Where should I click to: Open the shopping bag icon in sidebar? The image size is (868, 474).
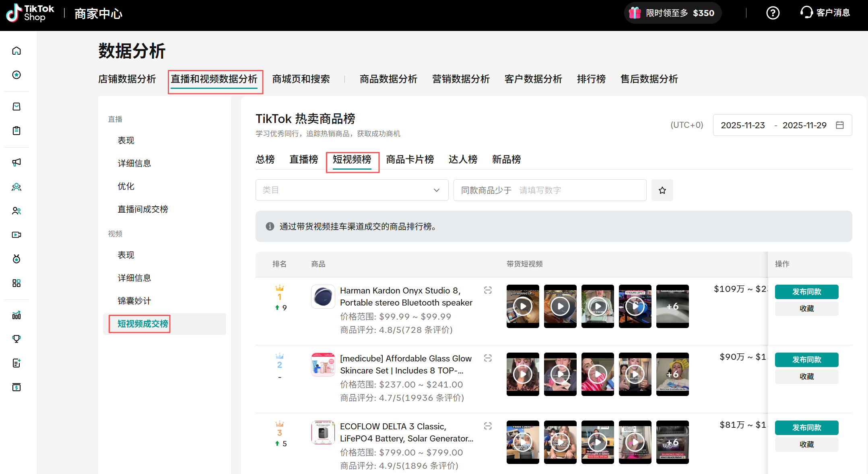(16, 107)
